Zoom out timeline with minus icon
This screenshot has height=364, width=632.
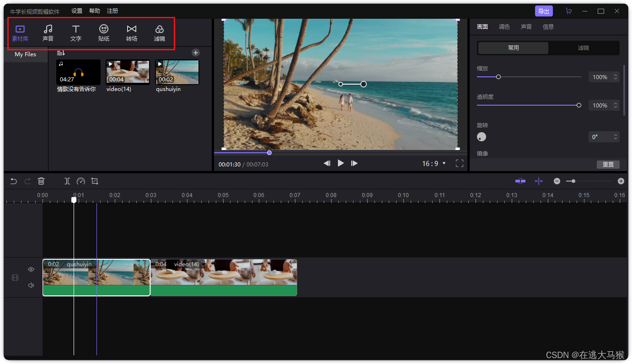pos(557,181)
